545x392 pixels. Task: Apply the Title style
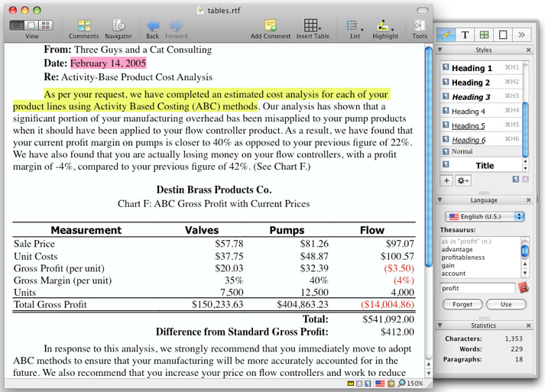tap(481, 165)
